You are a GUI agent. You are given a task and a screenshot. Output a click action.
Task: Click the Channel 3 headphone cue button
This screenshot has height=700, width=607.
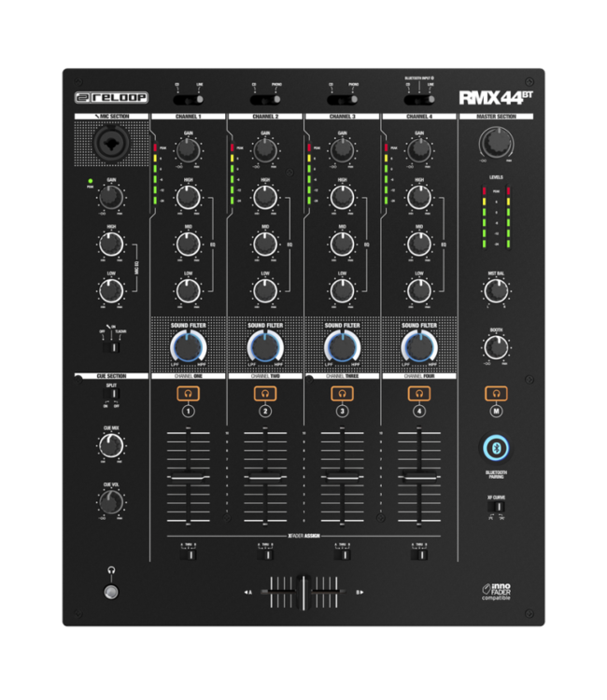pos(342,393)
